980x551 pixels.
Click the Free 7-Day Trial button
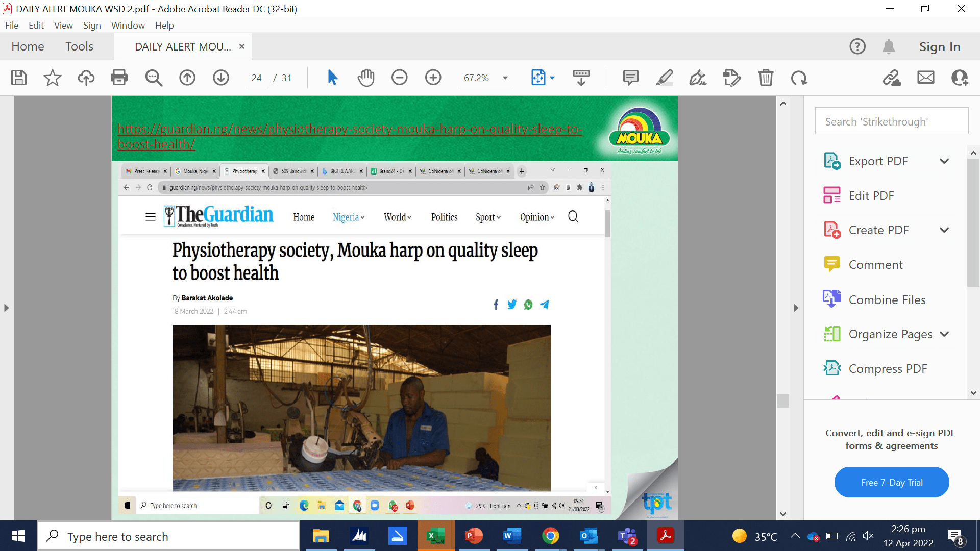coord(891,482)
